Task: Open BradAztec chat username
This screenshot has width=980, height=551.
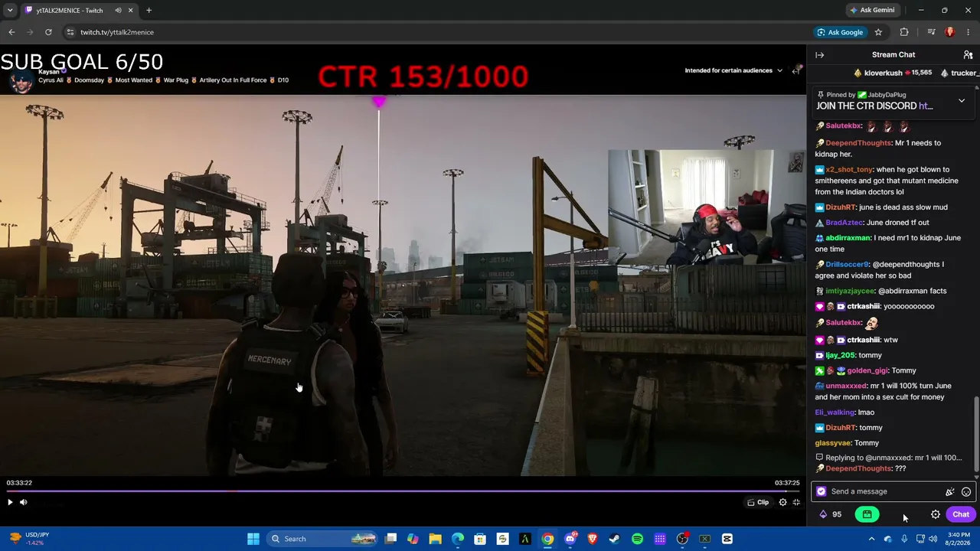Action: [844, 223]
